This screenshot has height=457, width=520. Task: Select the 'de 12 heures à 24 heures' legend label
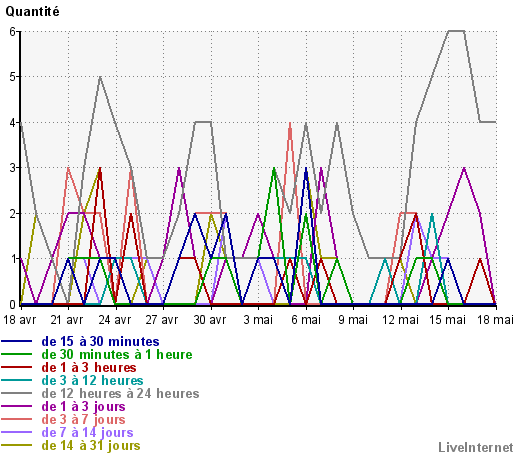pos(120,394)
